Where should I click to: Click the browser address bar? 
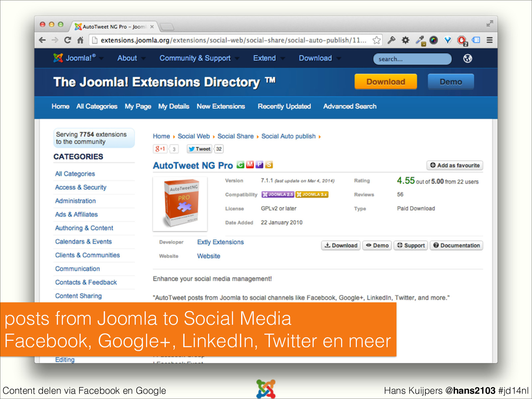click(235, 40)
